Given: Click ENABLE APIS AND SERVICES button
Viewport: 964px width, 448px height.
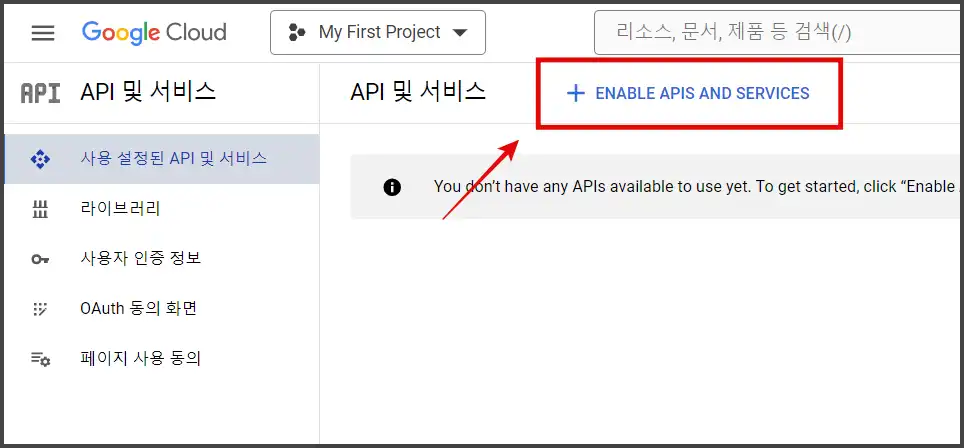Looking at the screenshot, I should pos(688,93).
